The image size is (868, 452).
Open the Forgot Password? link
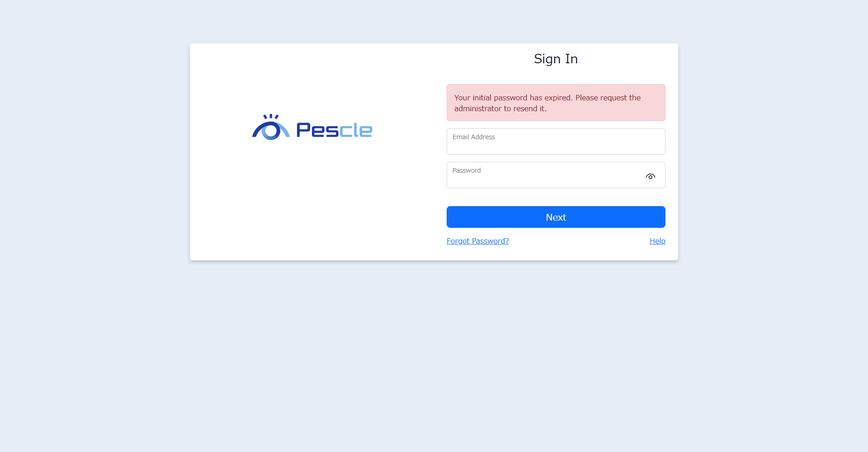[x=477, y=241]
